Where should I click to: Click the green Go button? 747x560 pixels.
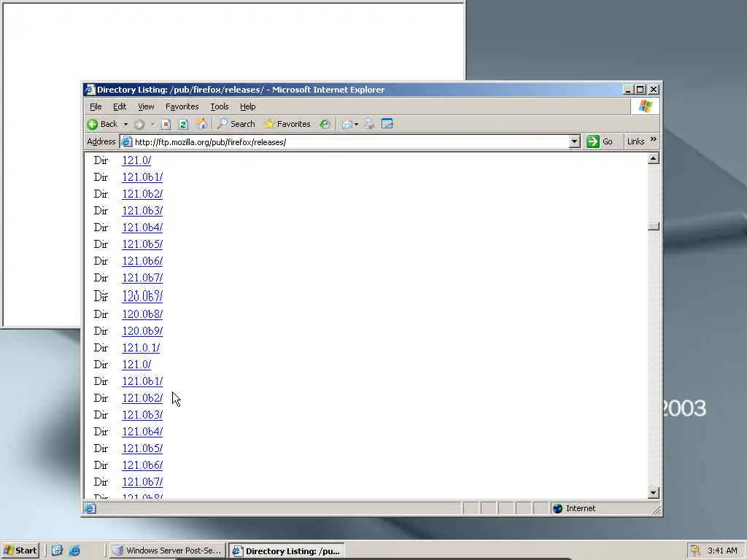click(600, 142)
